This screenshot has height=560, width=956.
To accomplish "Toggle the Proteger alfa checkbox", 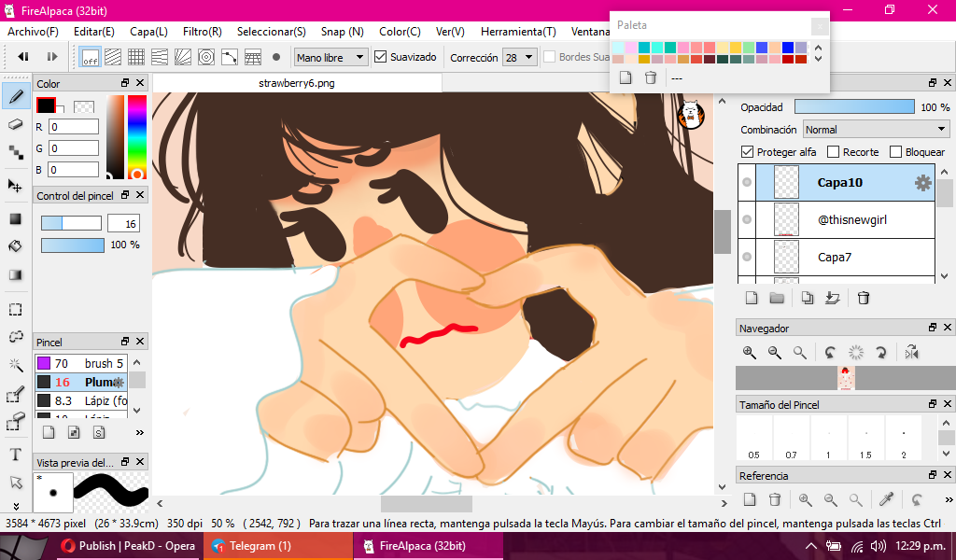I will 747,152.
